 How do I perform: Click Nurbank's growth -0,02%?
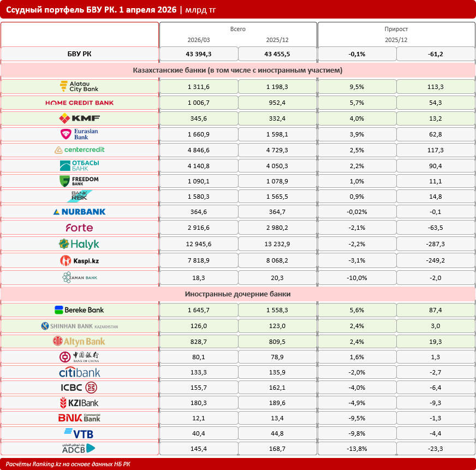tap(356, 212)
